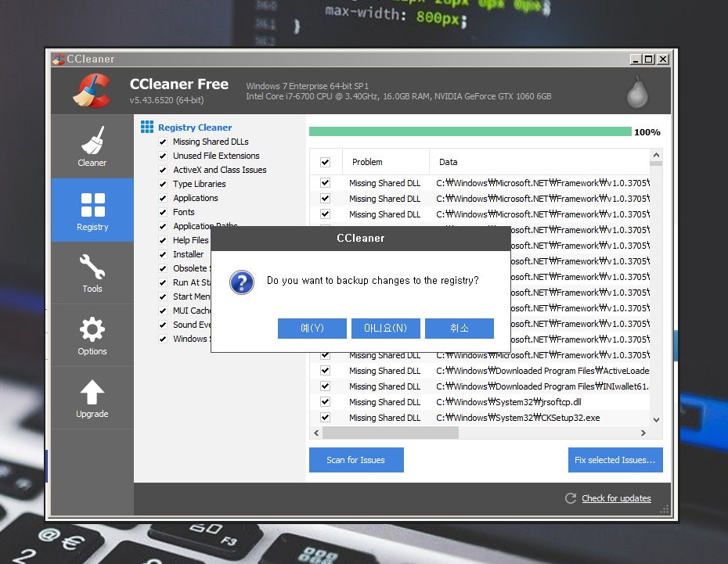Viewport: 728px width, 564px height.
Task: Click the CCleaner logo in header
Action: [x=92, y=91]
